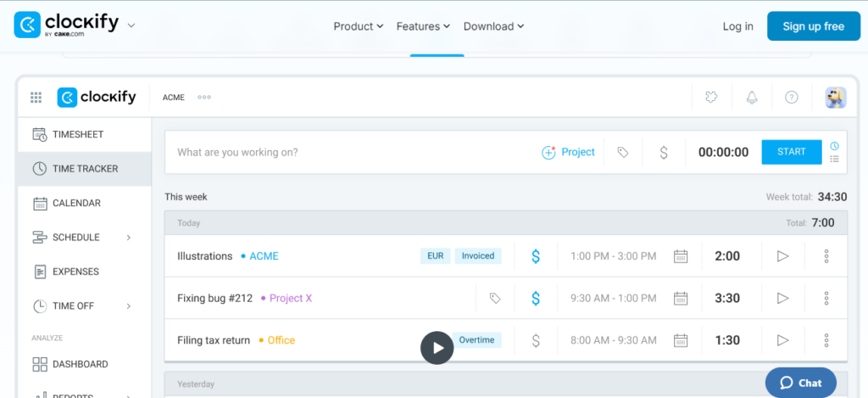Click the apps grid icon beside Clockify logo
Image resolution: width=868 pixels, height=398 pixels.
tap(36, 98)
